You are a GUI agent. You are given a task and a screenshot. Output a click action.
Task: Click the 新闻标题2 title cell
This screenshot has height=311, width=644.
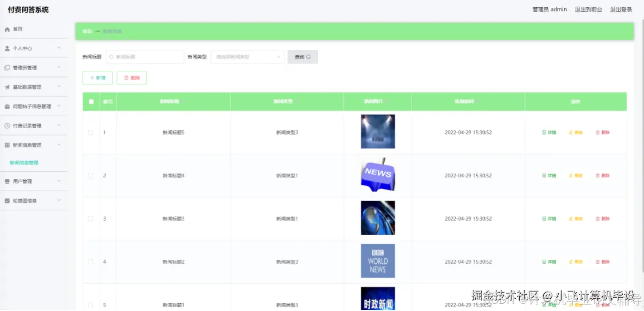point(174,262)
